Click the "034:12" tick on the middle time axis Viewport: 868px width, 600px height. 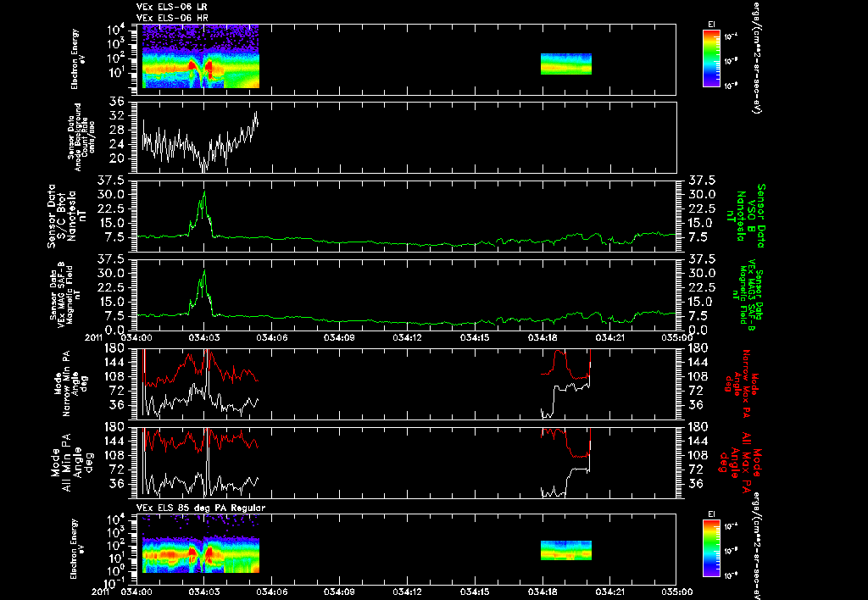pyautogui.click(x=408, y=337)
